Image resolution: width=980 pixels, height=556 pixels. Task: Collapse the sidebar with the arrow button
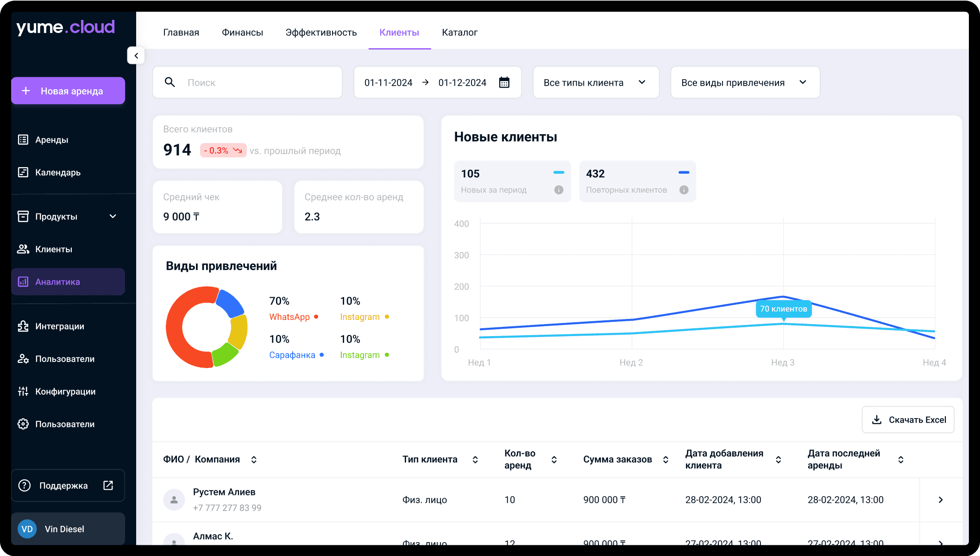pyautogui.click(x=136, y=56)
